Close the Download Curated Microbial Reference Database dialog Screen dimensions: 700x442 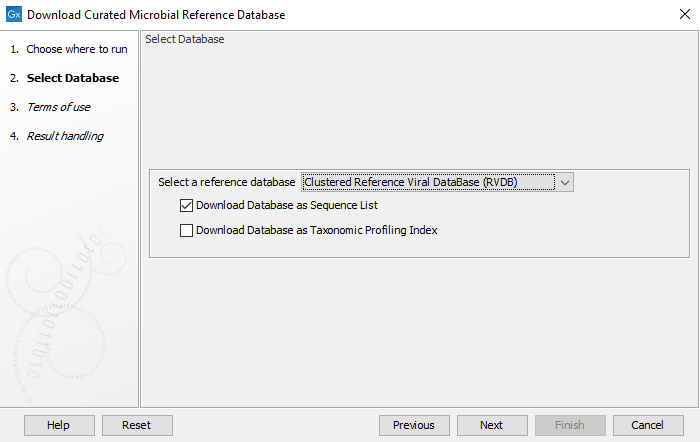684,14
